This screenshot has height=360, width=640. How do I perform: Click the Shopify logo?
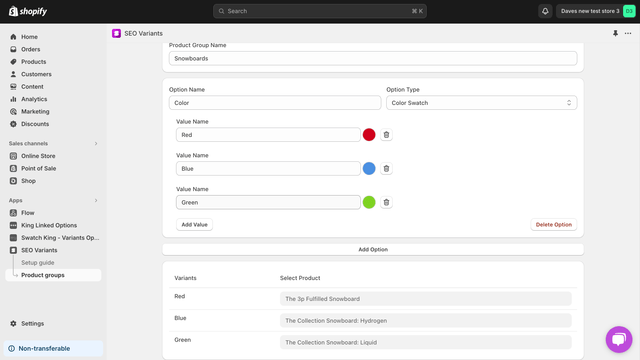(28, 11)
